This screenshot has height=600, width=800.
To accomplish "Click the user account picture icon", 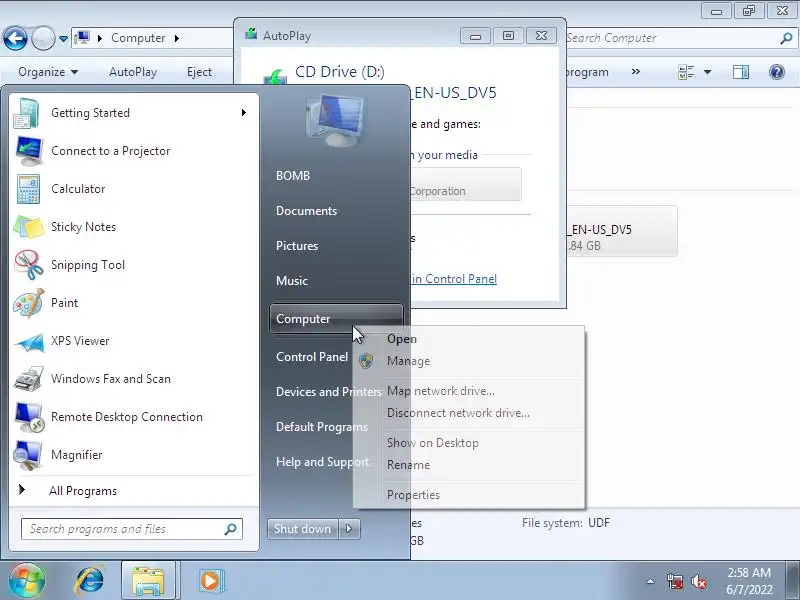I will coord(335,121).
